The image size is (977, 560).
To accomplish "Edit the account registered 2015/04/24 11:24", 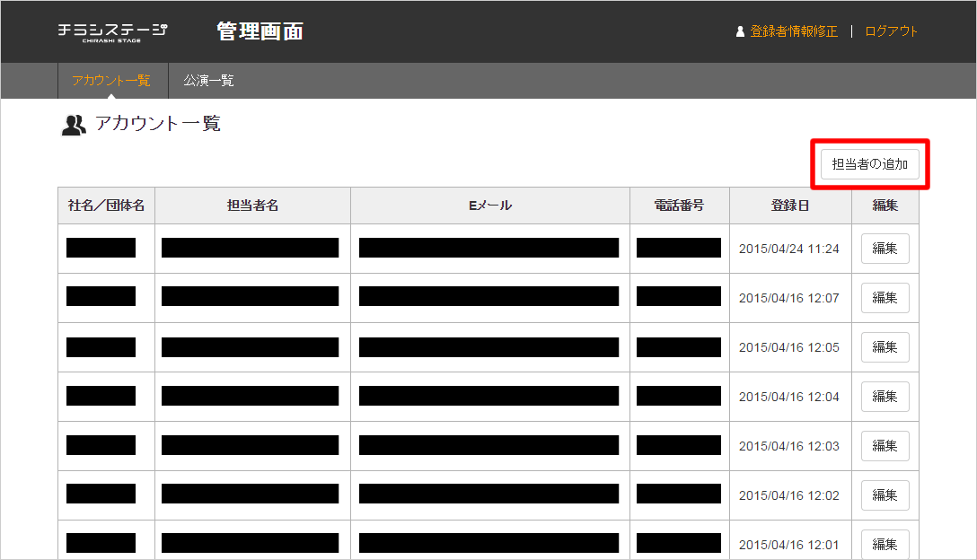I will click(x=885, y=249).
